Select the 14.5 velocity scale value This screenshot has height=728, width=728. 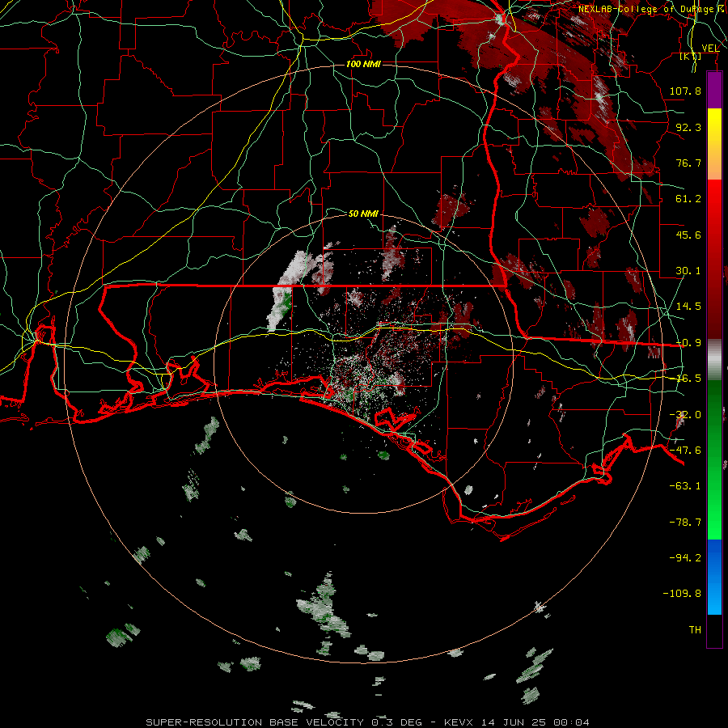click(688, 307)
